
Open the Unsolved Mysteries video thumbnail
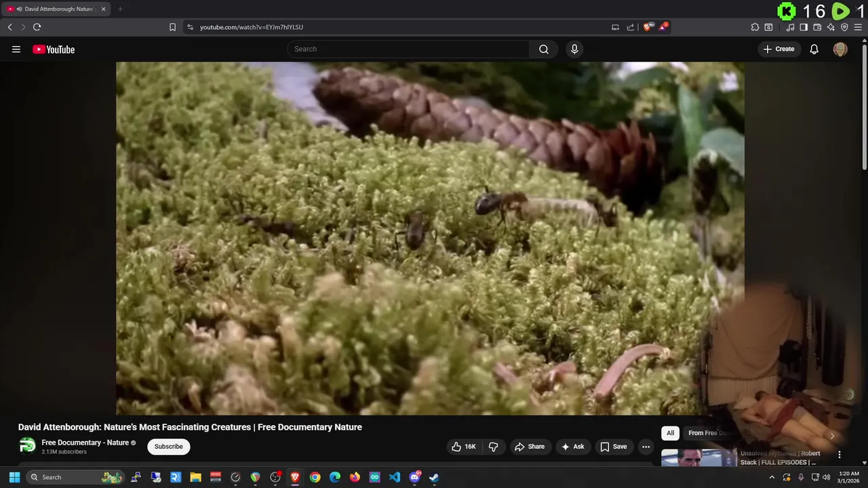[698, 457]
